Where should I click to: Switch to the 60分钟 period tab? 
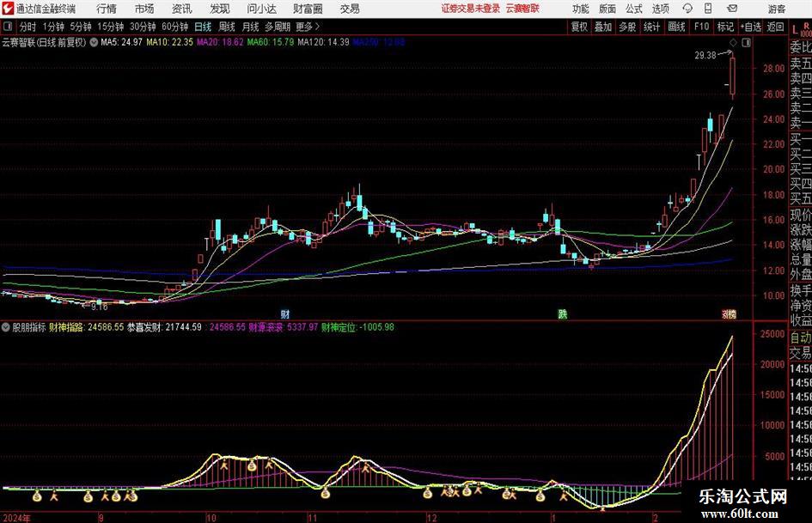[x=175, y=27]
